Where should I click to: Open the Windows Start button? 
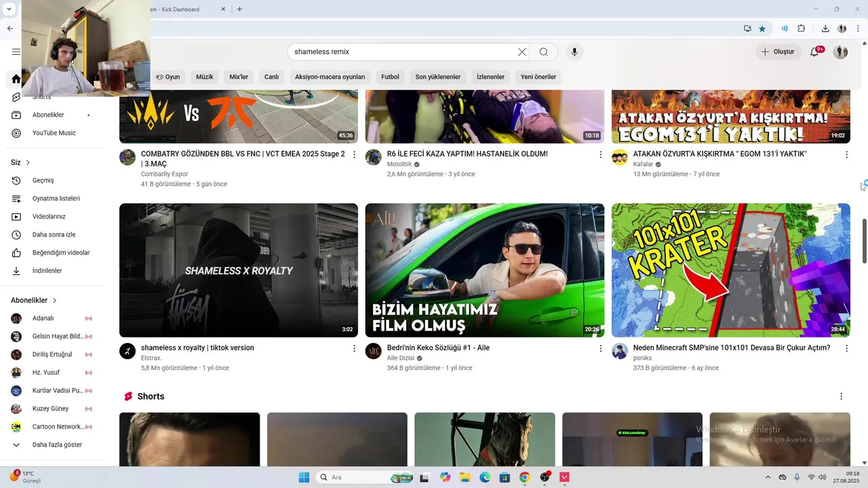[304, 477]
